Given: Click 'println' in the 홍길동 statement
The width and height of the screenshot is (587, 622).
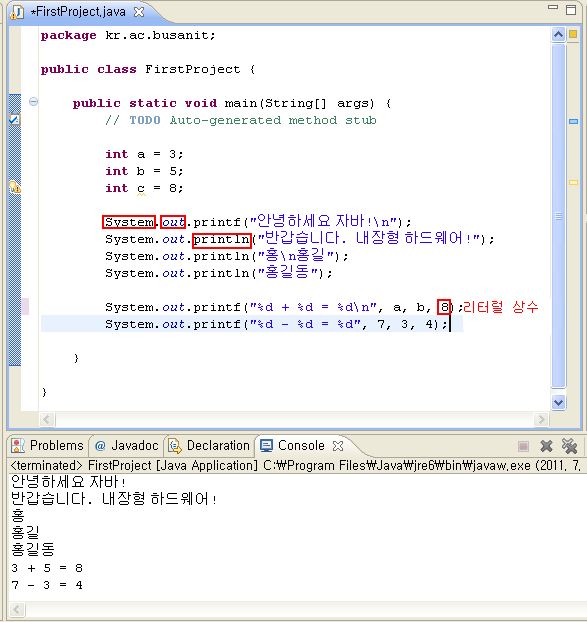Looking at the screenshot, I should pyautogui.click(x=221, y=273).
